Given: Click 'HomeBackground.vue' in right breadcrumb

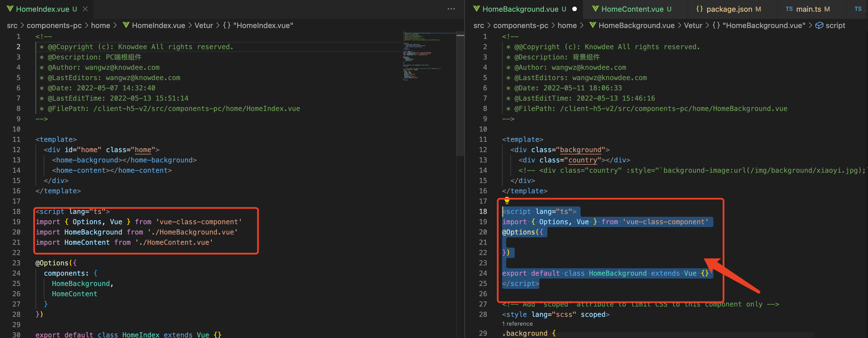Looking at the screenshot, I should (636, 25).
